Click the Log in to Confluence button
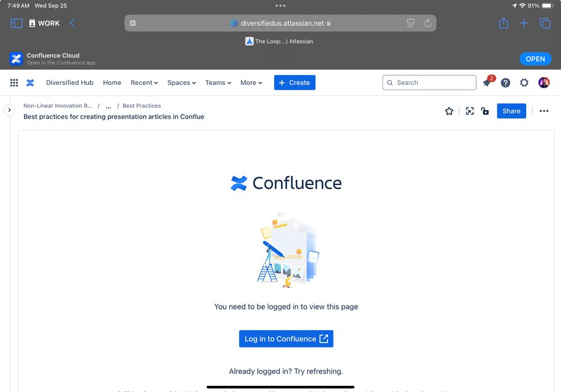Viewport: 561px width, 392px height. coord(286,339)
